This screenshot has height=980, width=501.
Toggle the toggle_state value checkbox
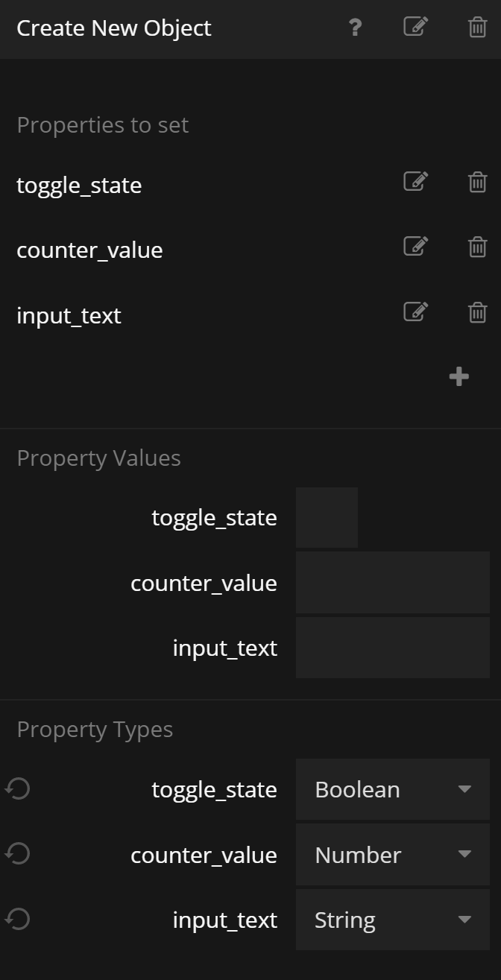[x=327, y=518]
